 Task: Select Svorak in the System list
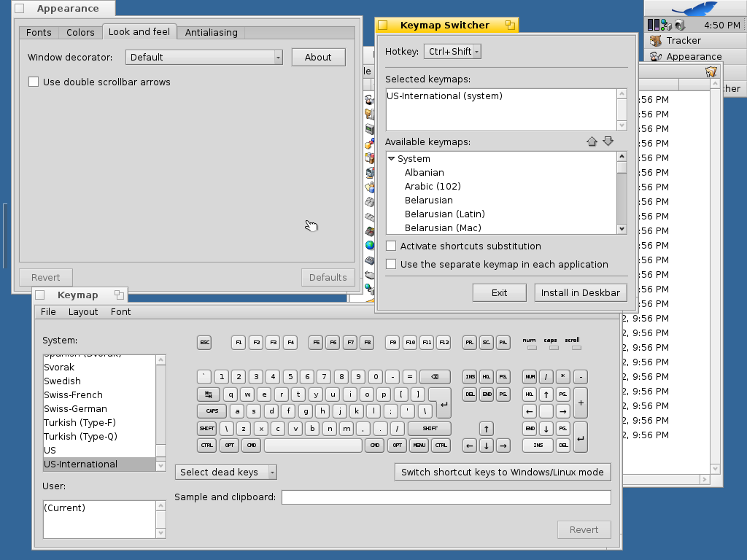point(99,367)
